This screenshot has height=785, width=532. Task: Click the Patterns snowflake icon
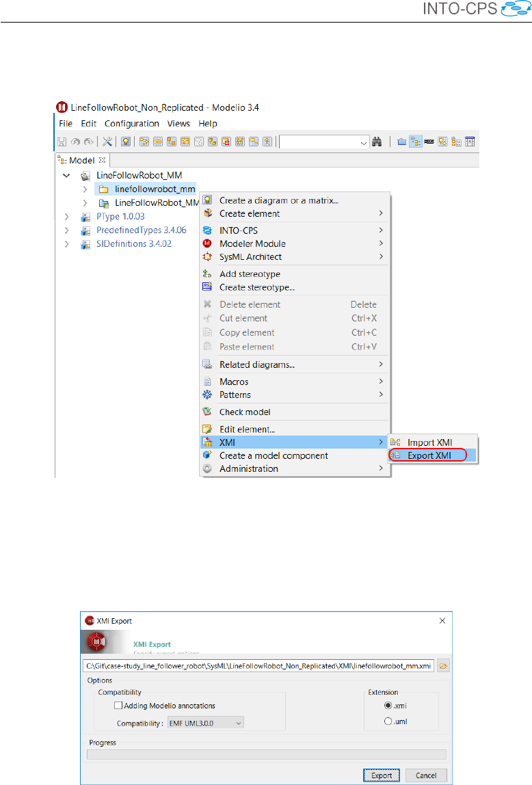207,395
